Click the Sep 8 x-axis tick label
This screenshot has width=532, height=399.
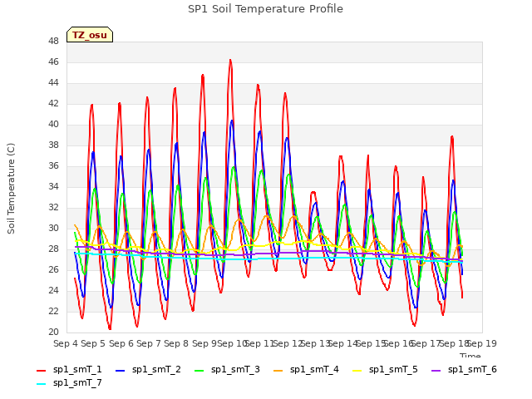tap(176, 343)
